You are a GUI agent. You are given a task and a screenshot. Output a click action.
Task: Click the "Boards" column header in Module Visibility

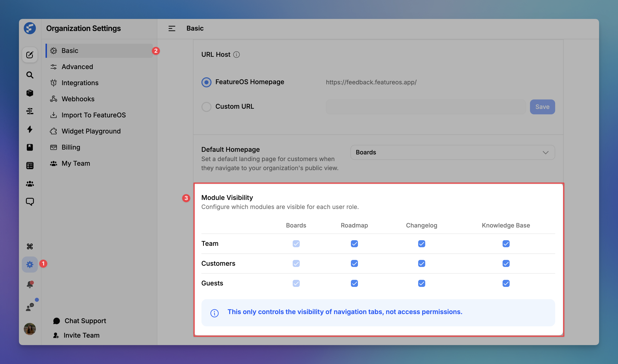[296, 225]
